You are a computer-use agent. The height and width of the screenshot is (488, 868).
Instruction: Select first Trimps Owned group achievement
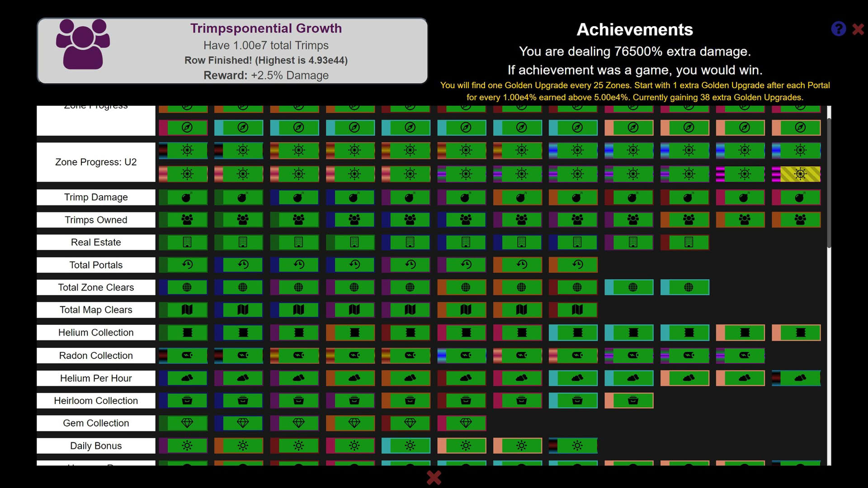point(183,220)
